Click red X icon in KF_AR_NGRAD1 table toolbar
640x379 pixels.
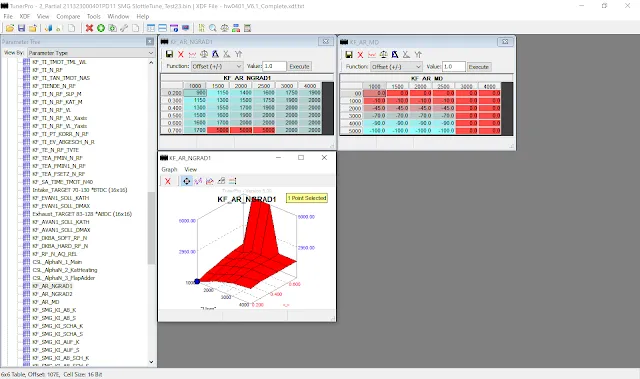[181, 54]
